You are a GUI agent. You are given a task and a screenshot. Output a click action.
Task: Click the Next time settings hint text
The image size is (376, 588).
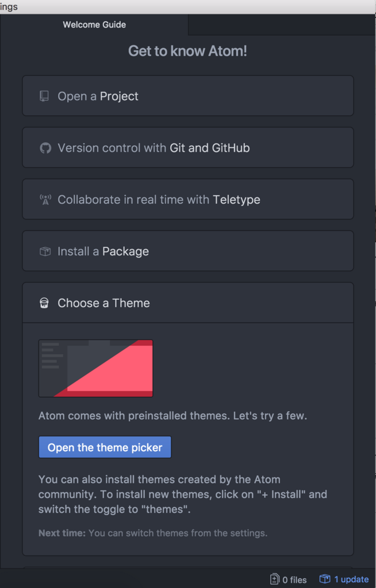[153, 533]
